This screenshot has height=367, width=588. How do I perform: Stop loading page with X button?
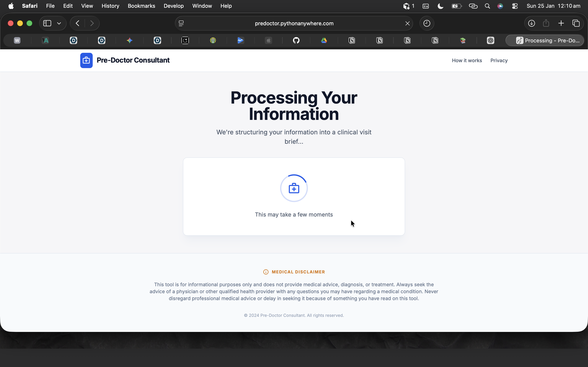click(x=408, y=23)
